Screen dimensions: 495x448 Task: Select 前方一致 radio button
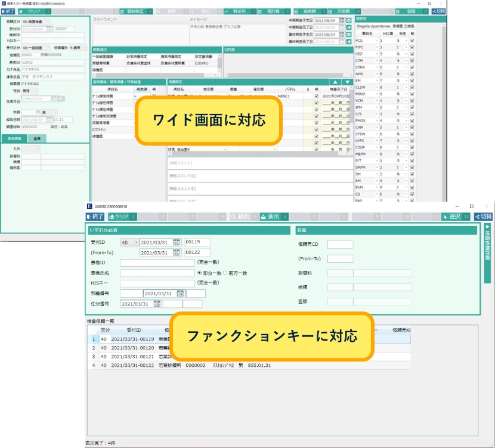tap(225, 273)
